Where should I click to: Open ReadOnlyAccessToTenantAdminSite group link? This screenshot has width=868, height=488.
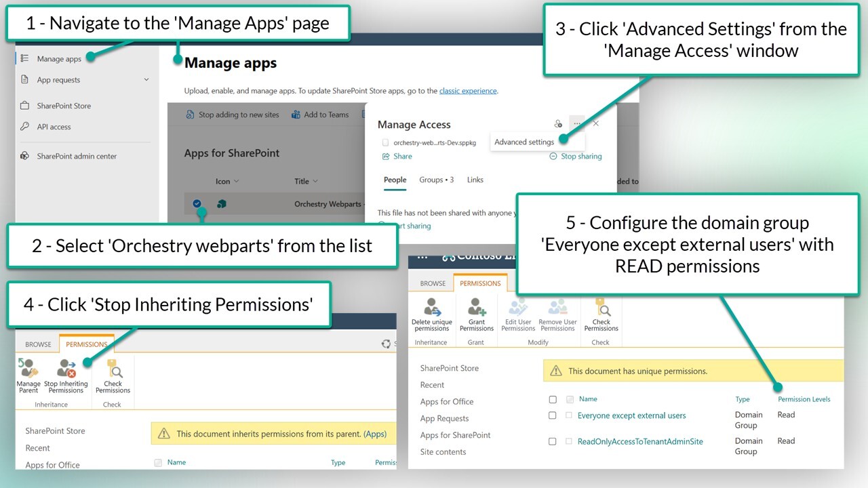[640, 441]
